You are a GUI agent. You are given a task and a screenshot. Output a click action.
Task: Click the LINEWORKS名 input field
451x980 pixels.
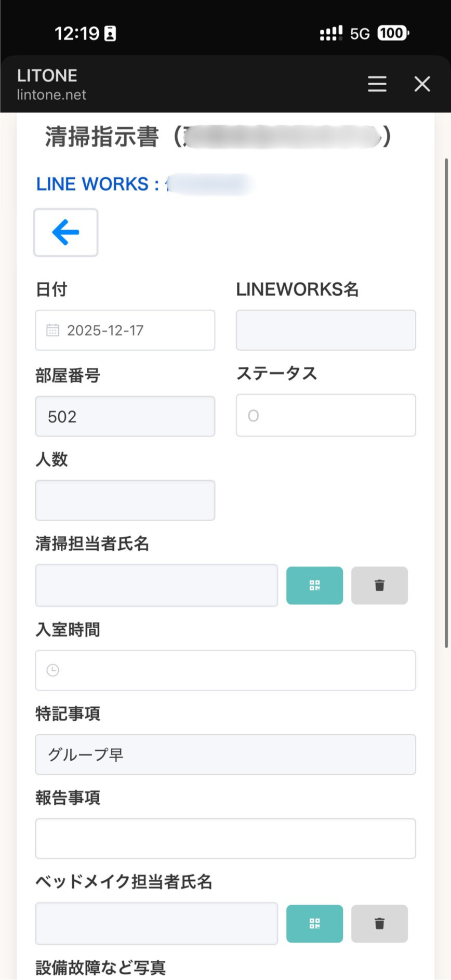326,330
